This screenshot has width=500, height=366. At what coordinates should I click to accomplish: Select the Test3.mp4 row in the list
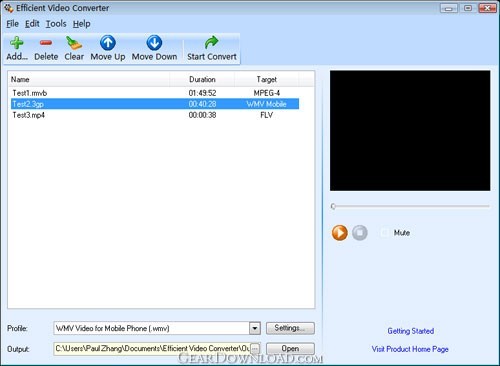(155, 115)
